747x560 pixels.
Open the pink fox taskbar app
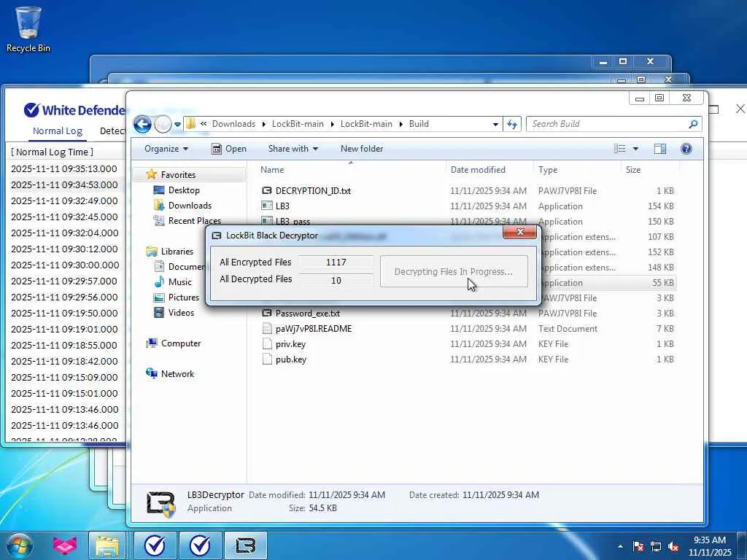[65, 545]
